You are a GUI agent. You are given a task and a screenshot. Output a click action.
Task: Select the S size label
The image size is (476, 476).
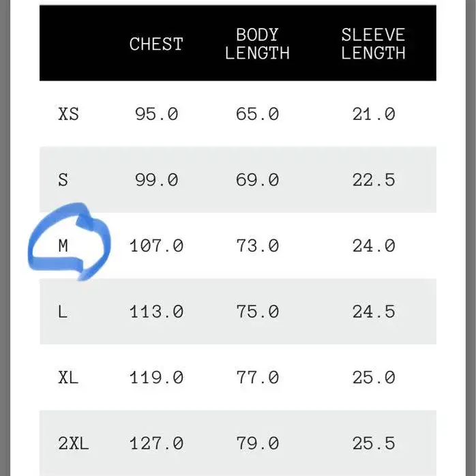(63, 180)
